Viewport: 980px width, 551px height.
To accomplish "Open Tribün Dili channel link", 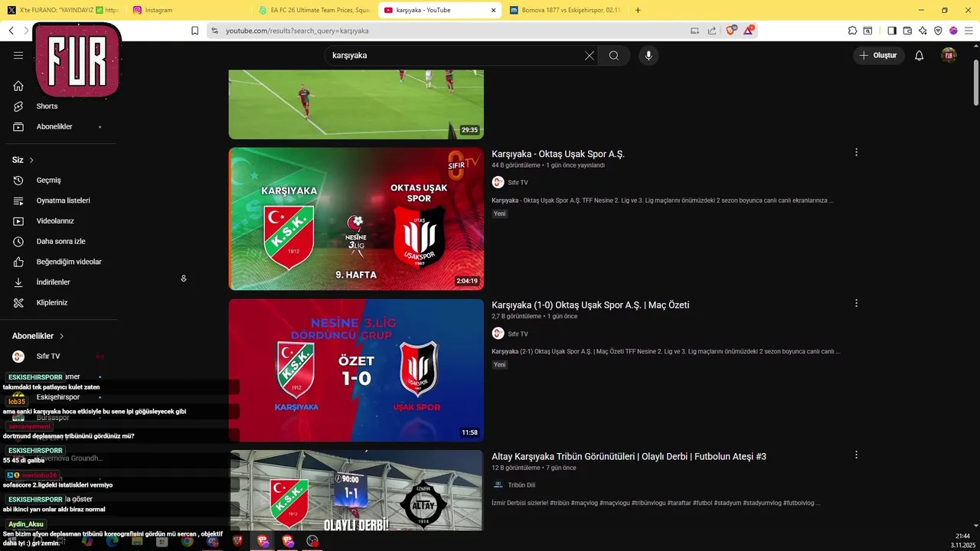I will pyautogui.click(x=521, y=485).
